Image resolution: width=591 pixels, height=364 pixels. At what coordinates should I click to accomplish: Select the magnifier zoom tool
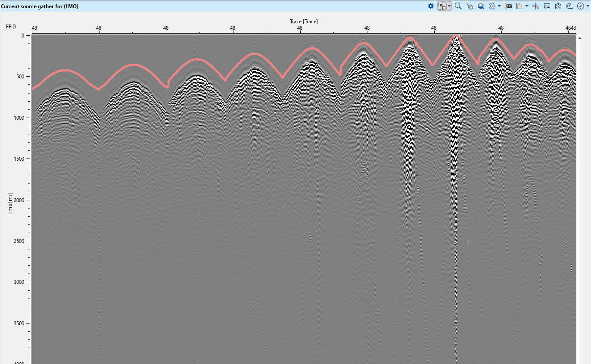click(458, 6)
